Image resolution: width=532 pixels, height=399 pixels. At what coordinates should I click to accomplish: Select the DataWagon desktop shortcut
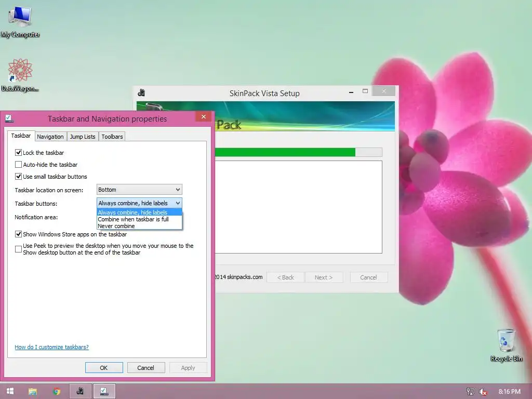click(20, 75)
